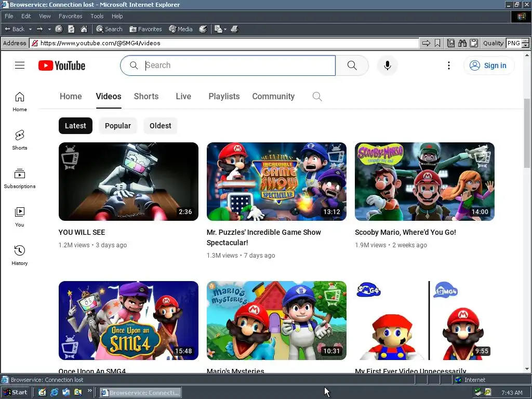
Task: Click the Sign in button
Action: 488,65
